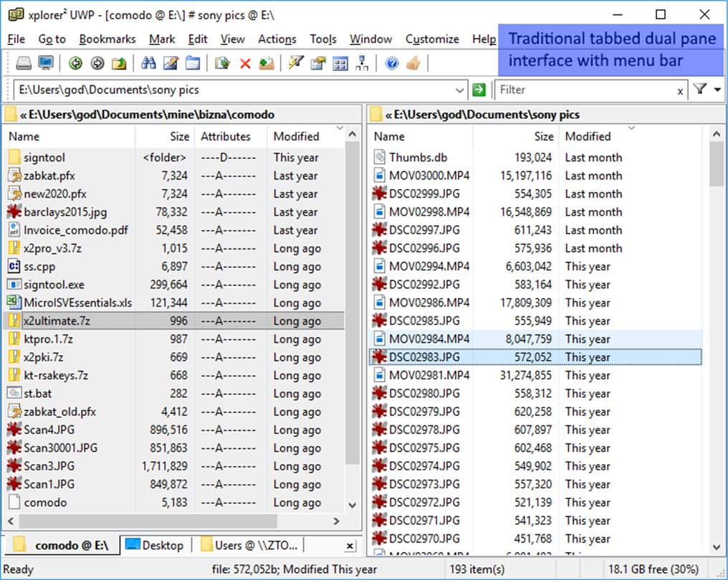Close the current tab with x button
728x580 pixels.
(x=350, y=546)
